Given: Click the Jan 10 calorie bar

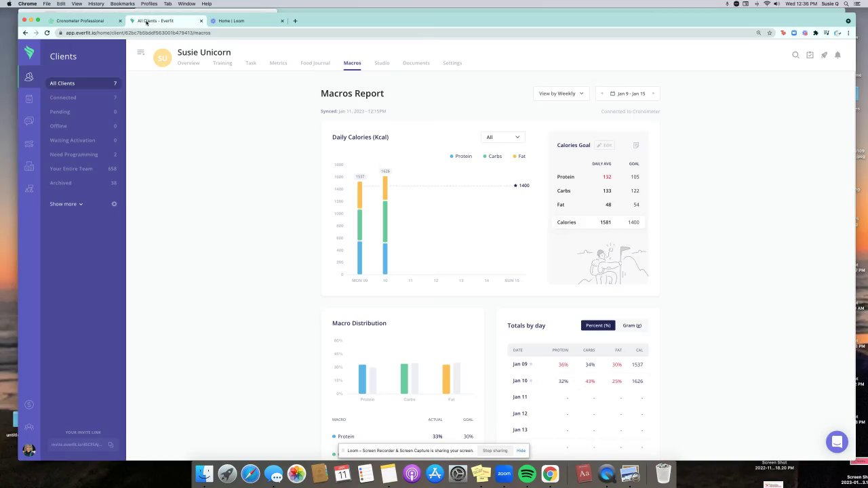Looking at the screenshot, I should 385,224.
